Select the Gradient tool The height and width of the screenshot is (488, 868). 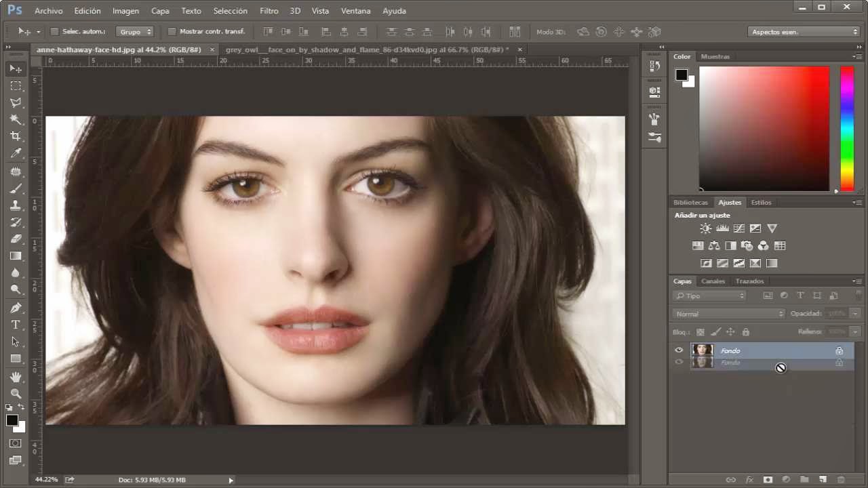(x=16, y=256)
